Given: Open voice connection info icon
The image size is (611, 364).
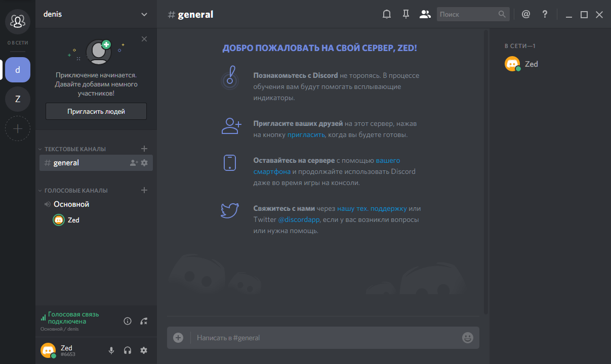Looking at the screenshot, I should (x=128, y=321).
